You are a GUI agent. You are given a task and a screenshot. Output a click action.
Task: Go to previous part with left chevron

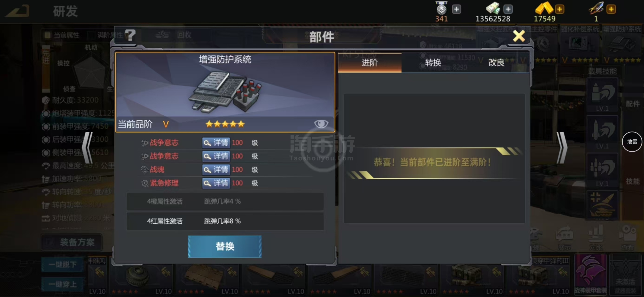(88, 148)
